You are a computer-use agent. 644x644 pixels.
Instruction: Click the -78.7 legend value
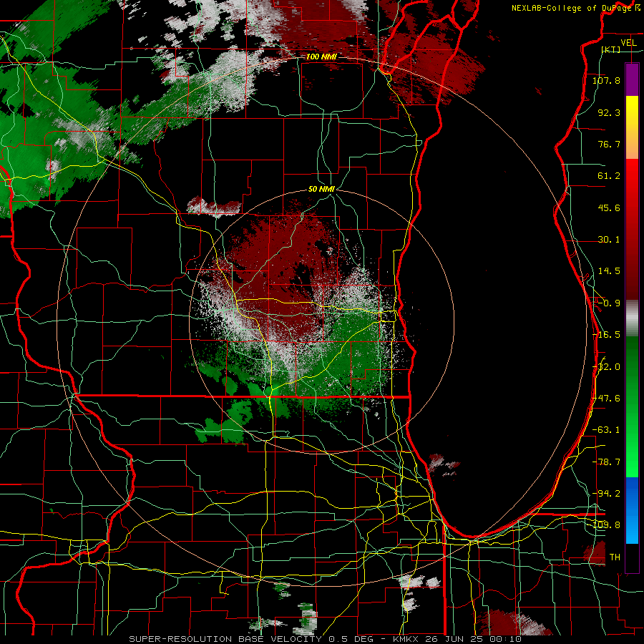606,462
